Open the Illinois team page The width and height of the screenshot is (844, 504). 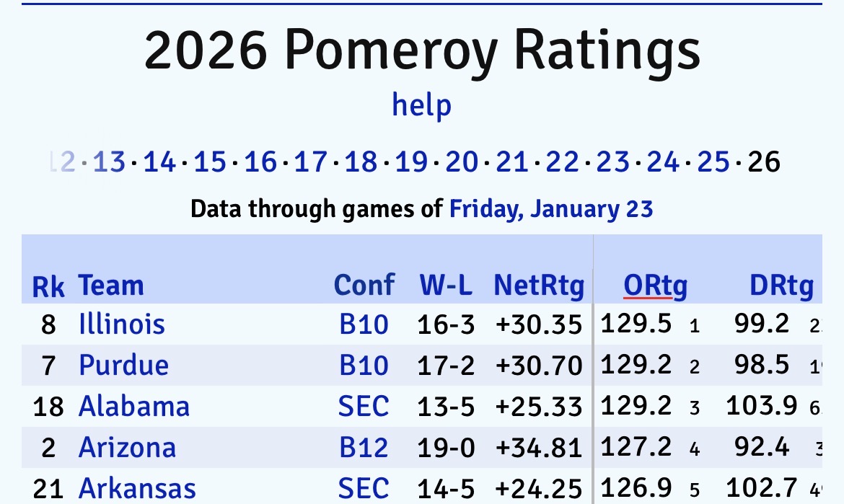(122, 324)
